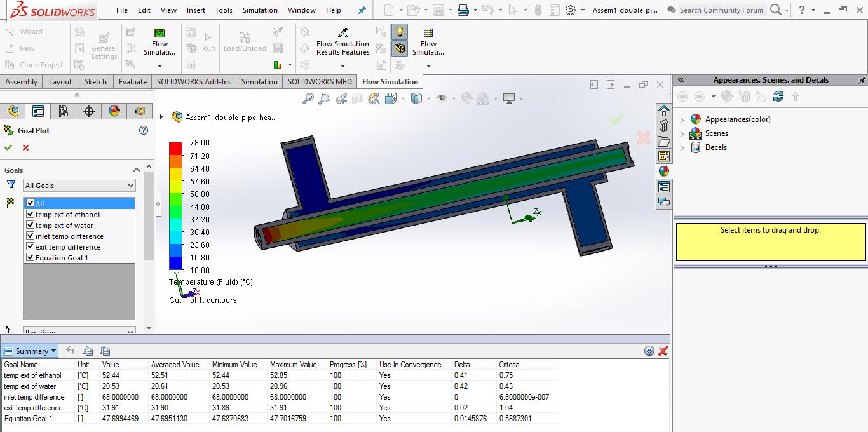Expand the Decals tree node
Screen dimensions: 868x432
[x=682, y=147]
